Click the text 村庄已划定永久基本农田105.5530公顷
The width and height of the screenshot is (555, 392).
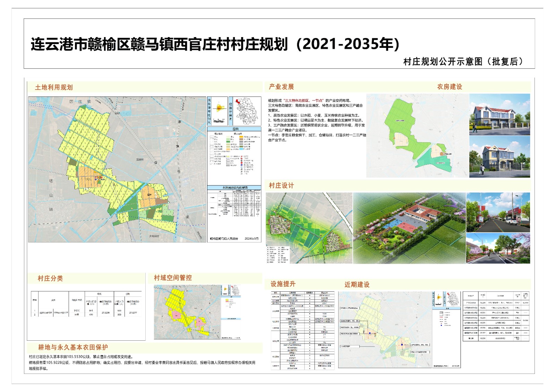[x=81, y=357]
